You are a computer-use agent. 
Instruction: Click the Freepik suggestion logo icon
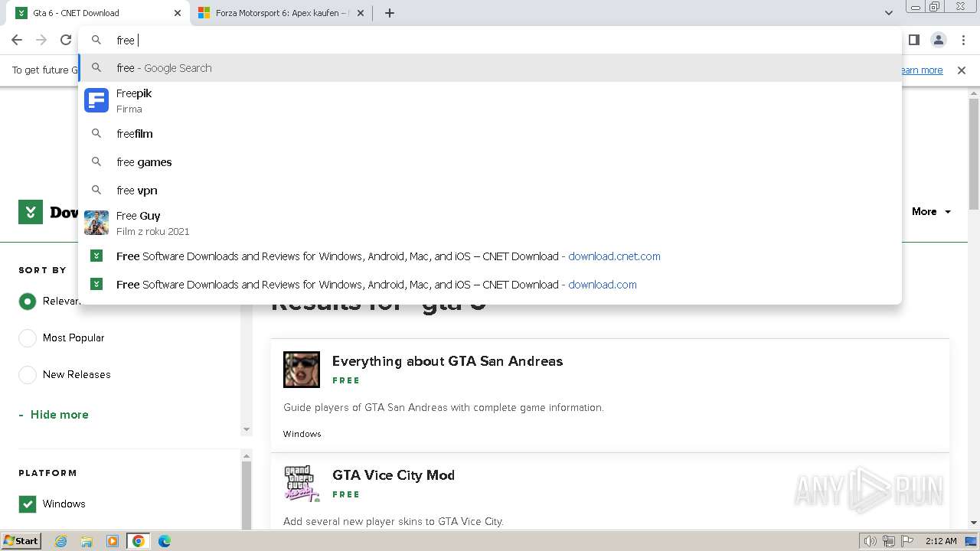[x=96, y=100]
